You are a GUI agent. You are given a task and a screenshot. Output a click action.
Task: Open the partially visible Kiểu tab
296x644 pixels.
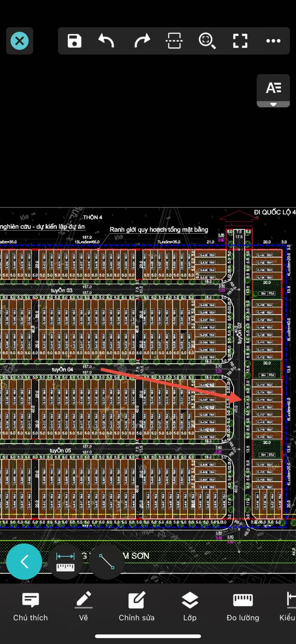(x=288, y=607)
